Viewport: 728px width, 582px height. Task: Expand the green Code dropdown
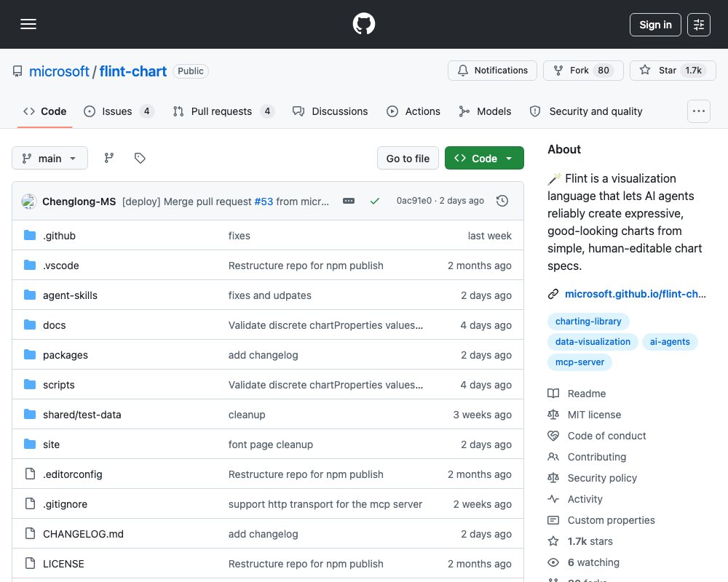coord(484,159)
